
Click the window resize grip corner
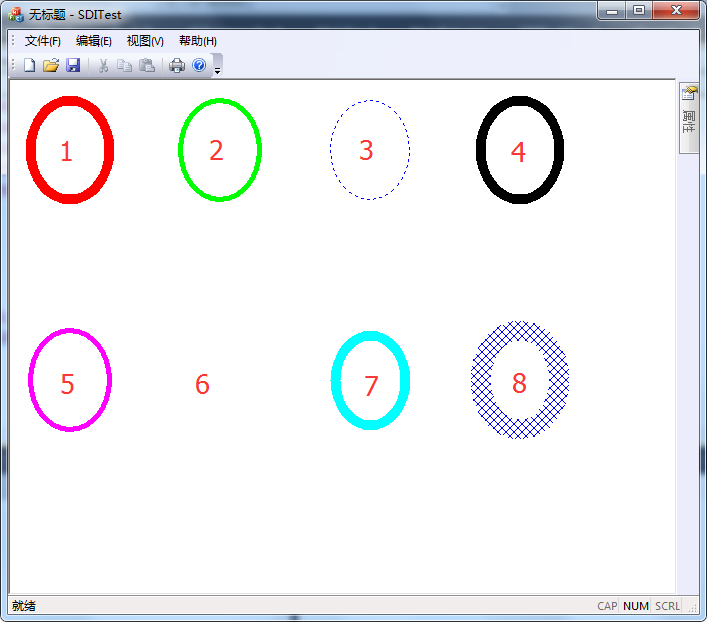click(693, 608)
